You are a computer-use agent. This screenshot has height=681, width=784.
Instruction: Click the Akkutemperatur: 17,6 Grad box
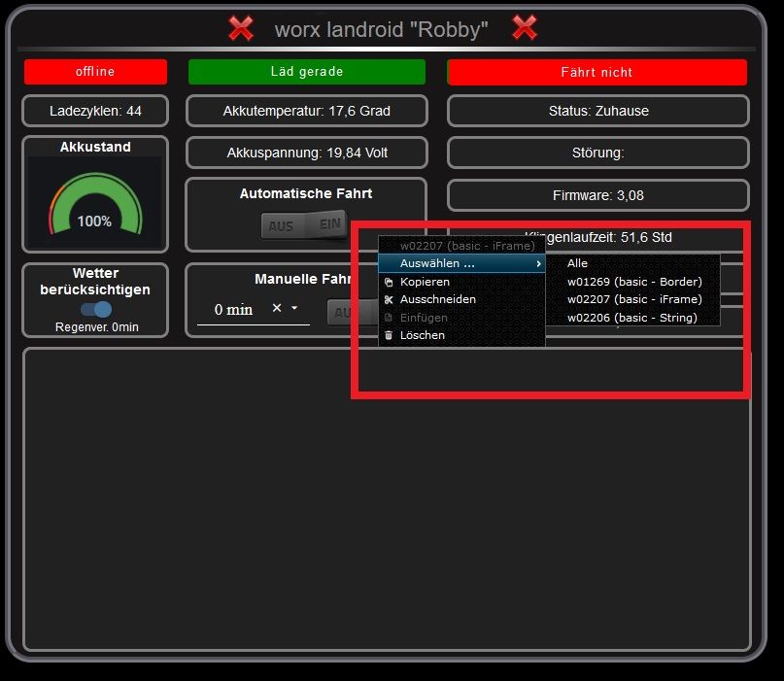(307, 111)
